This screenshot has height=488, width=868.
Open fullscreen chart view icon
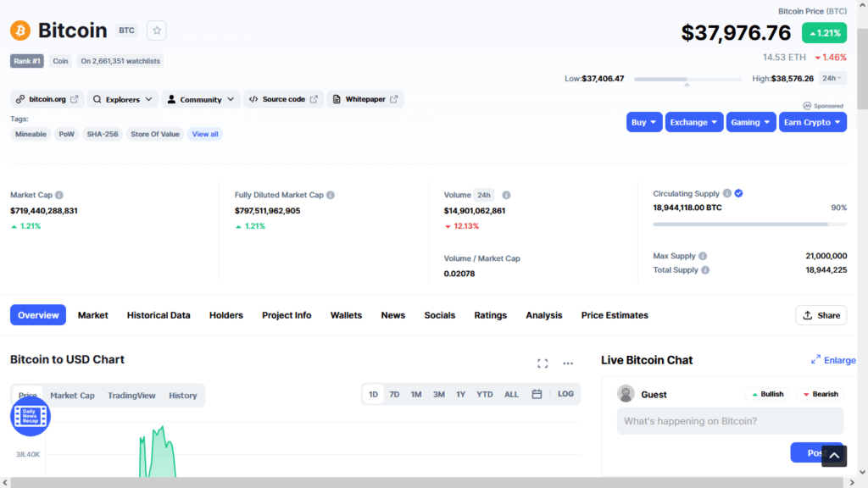(542, 363)
